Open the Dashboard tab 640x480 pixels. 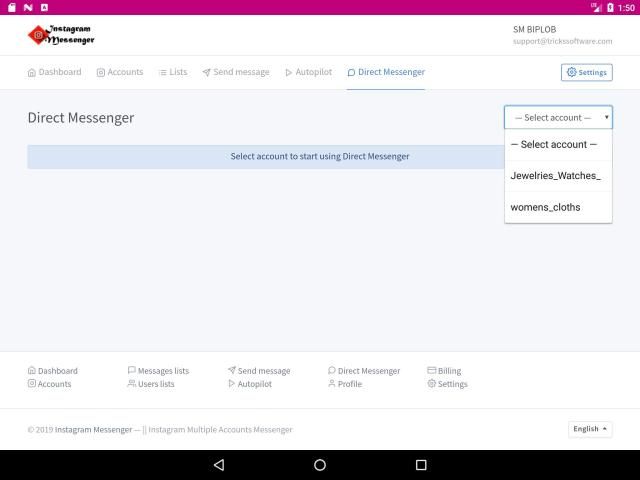tap(54, 72)
